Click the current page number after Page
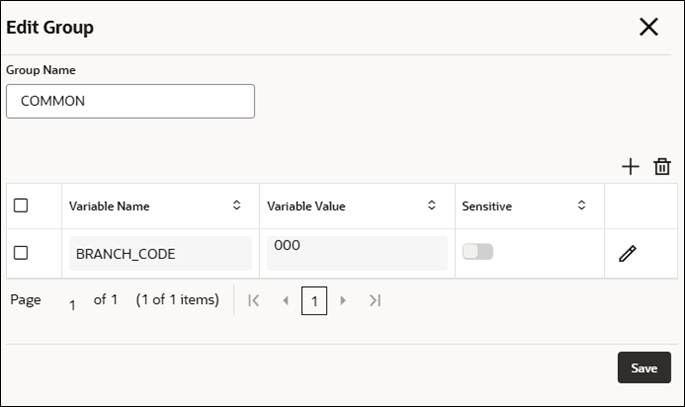 coord(73,304)
